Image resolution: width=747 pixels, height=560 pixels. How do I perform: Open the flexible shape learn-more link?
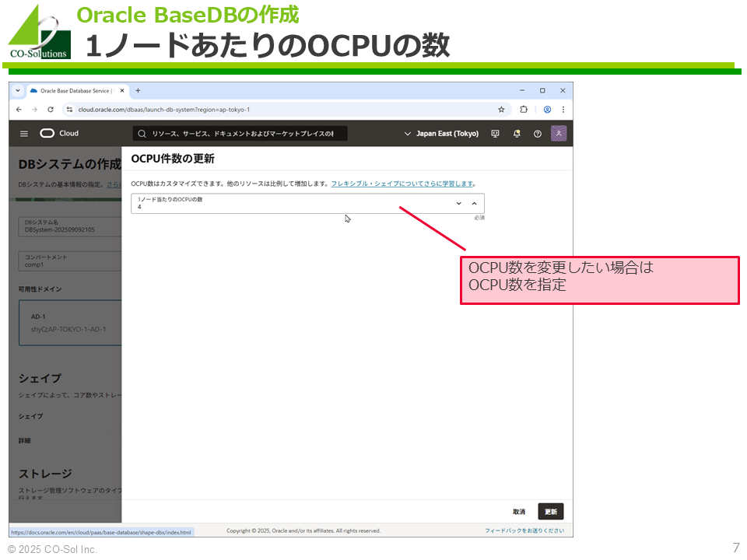(x=402, y=184)
